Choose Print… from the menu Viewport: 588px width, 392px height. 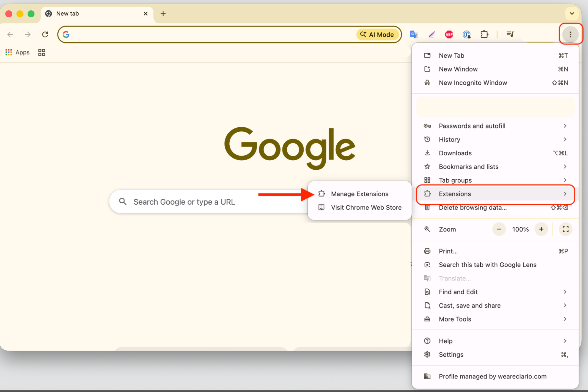tap(496, 251)
